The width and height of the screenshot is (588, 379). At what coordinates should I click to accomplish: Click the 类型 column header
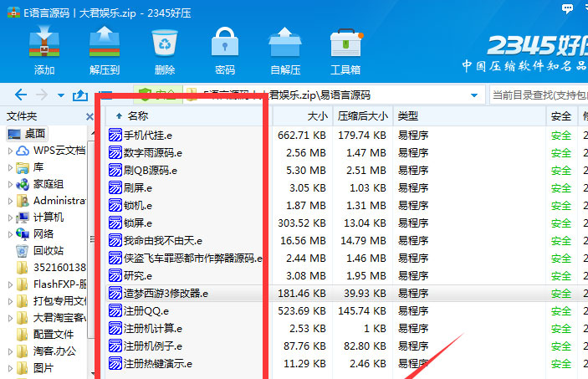408,115
